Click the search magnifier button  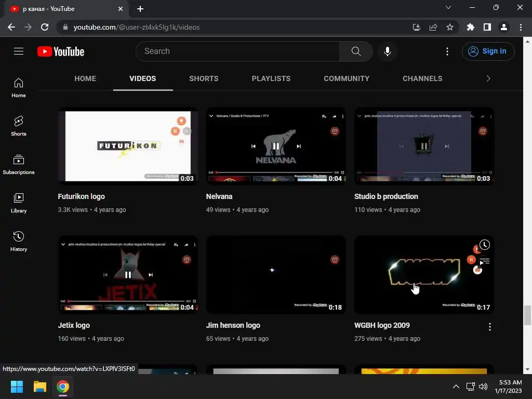pyautogui.click(x=356, y=51)
